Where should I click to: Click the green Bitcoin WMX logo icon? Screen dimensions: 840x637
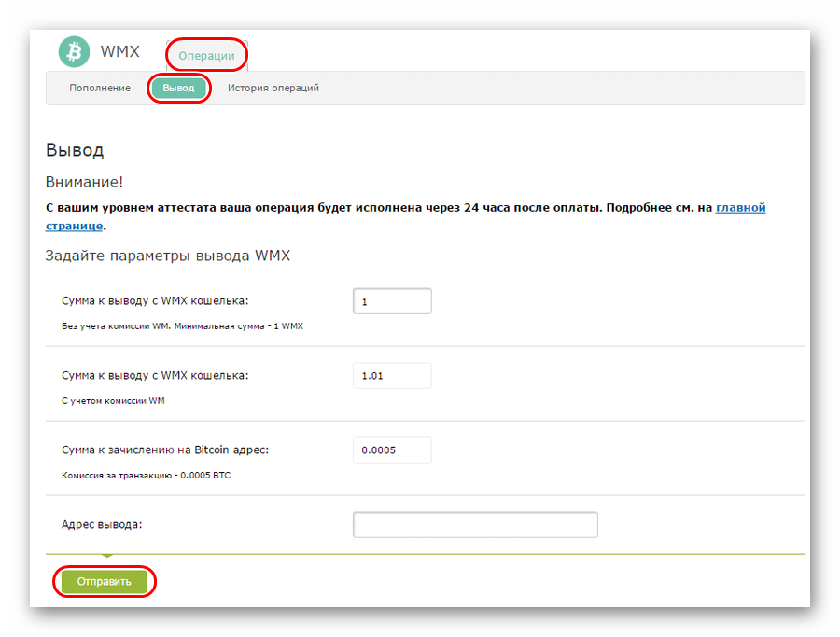[74, 52]
